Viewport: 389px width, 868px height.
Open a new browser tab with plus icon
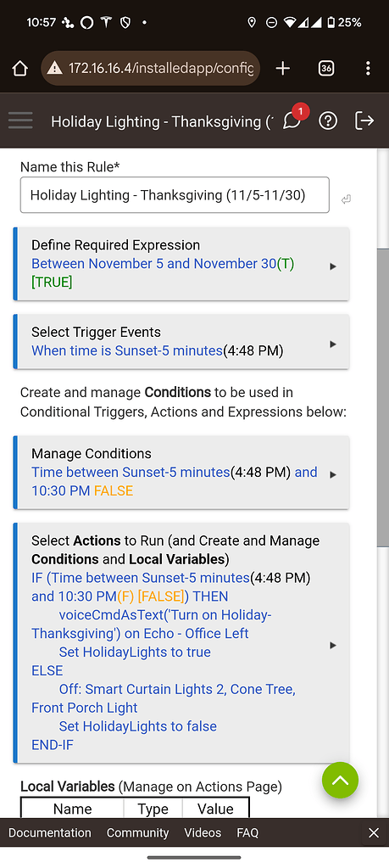[282, 68]
